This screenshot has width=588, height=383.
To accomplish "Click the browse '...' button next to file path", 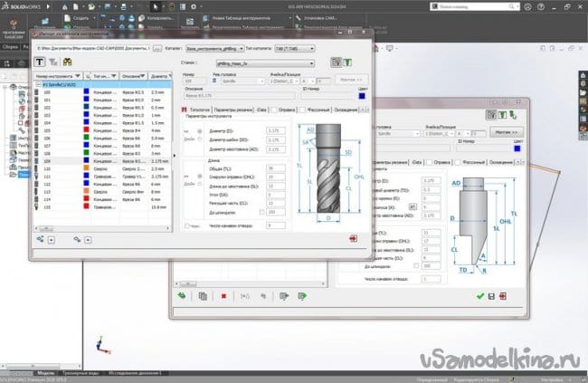I will click(158, 47).
